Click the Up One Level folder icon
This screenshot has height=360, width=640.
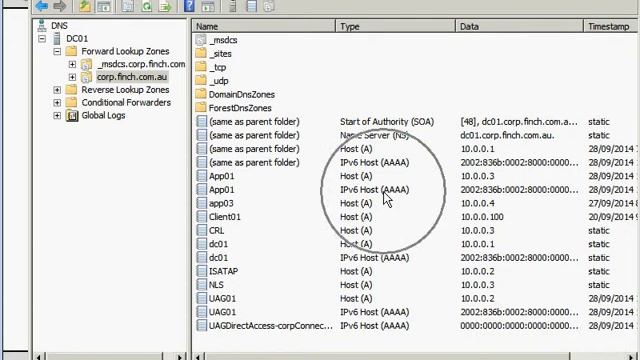pyautogui.click(x=85, y=6)
